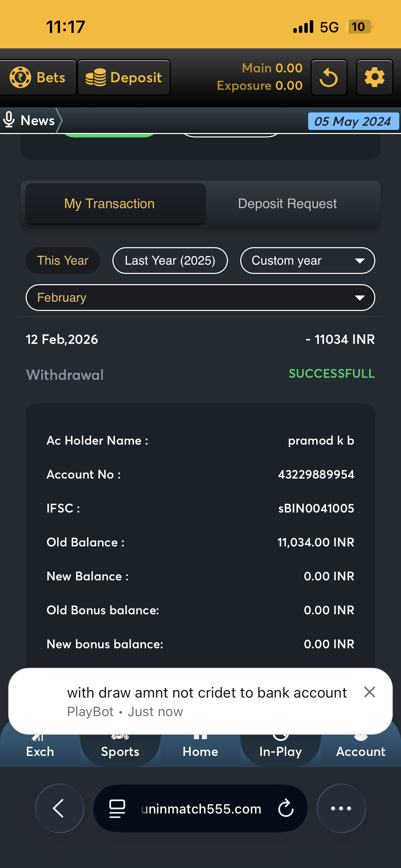Go to Home in bottom navigation
This screenshot has width=401, height=868.
200,751
